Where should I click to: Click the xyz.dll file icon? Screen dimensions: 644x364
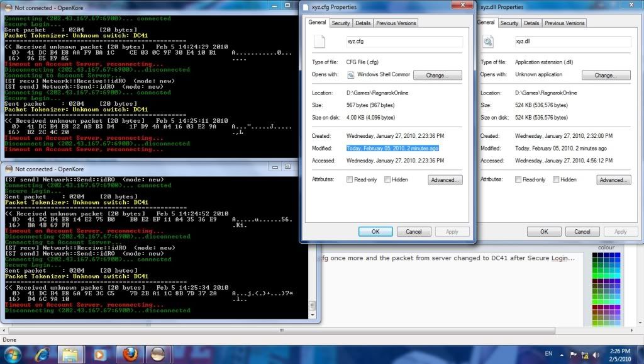(x=488, y=42)
